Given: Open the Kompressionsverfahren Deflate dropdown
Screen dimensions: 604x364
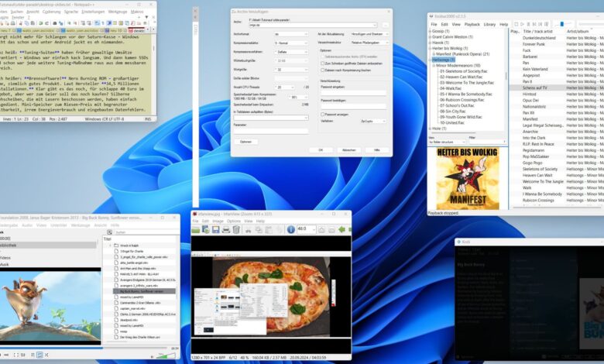Looking at the screenshot, I should coord(291,52).
